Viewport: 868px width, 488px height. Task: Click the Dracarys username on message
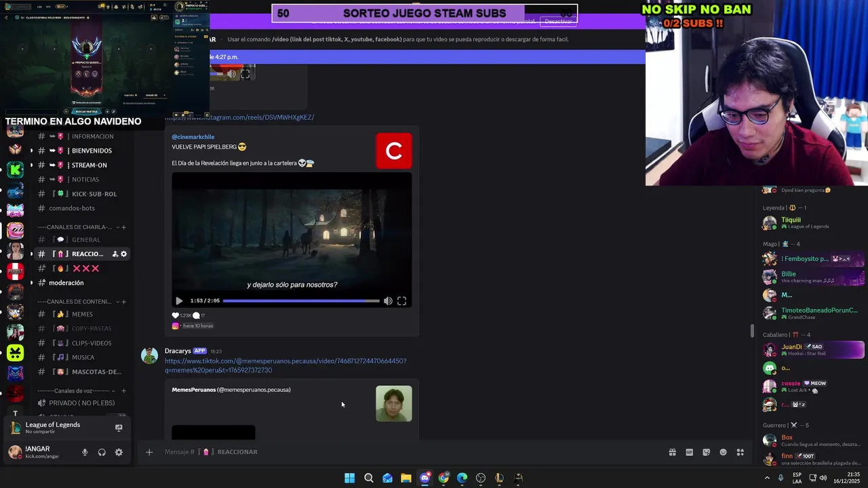coord(178,351)
